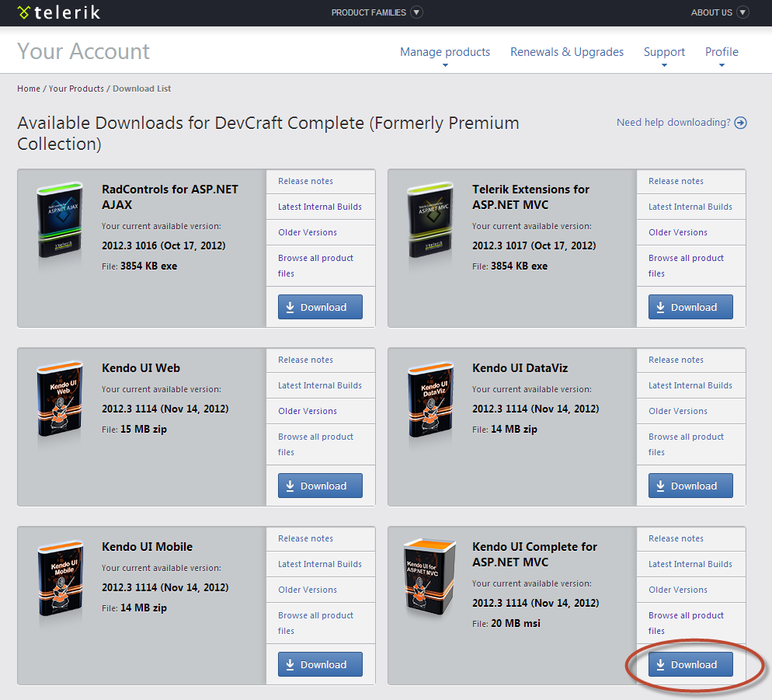The height and width of the screenshot is (700, 772).
Task: Click the Home breadcrumb link
Action: (x=29, y=89)
